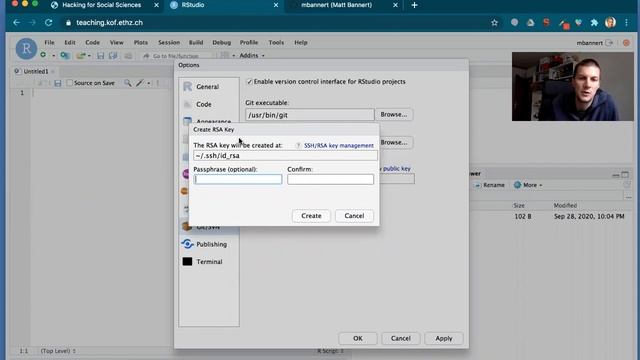Image resolution: width=640 pixels, height=360 pixels.
Task: Open a new browser tab with plus
Action: (x=414, y=5)
